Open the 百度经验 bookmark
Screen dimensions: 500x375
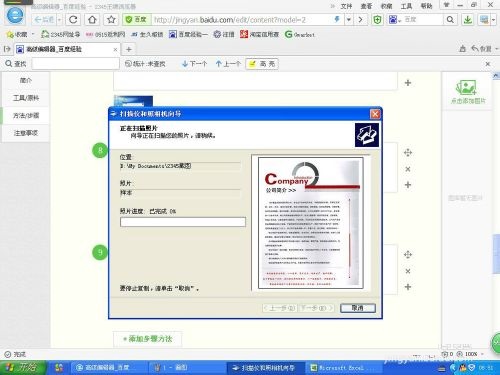188,34
